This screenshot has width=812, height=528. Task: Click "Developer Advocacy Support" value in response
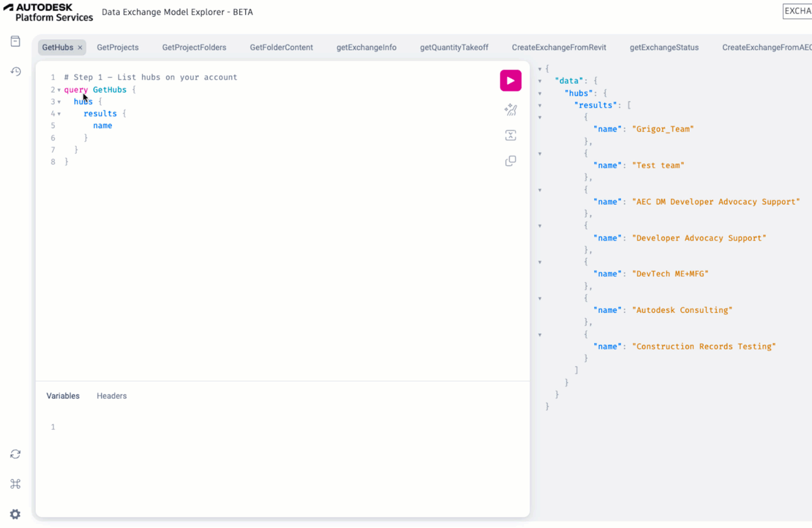699,239
